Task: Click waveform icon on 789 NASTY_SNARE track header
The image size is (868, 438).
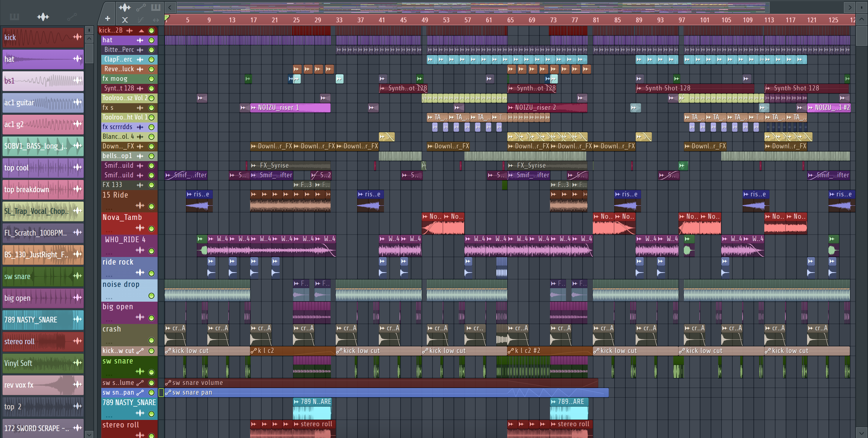Action: (x=140, y=413)
